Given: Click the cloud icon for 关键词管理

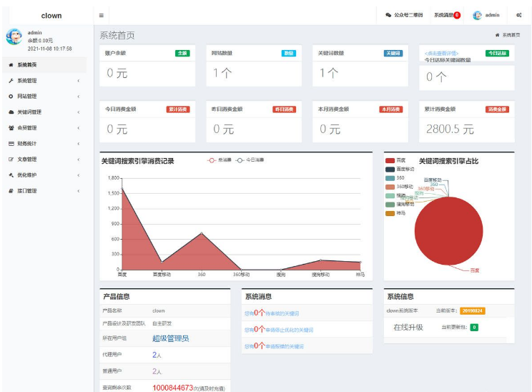Looking at the screenshot, I should tap(11, 112).
